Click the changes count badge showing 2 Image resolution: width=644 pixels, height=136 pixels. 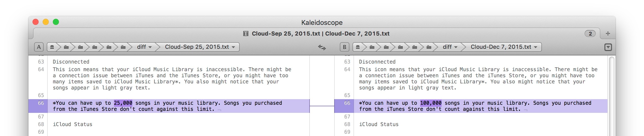[x=590, y=34]
